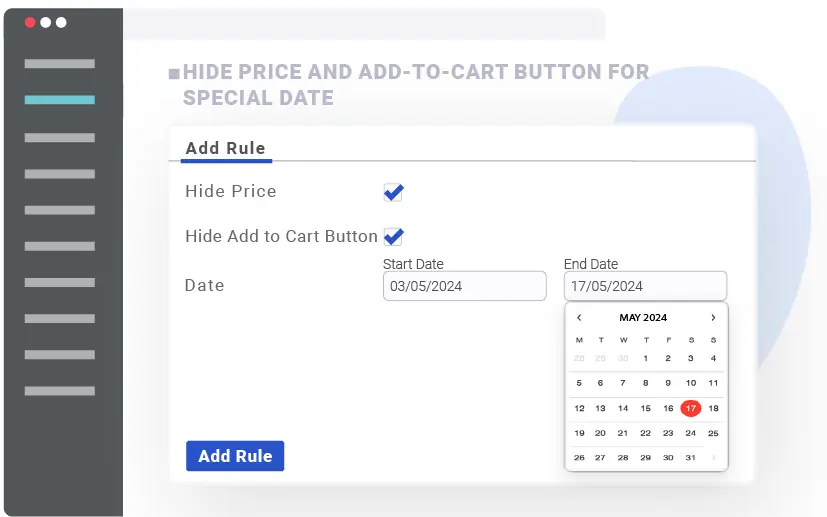Open the last sidebar menu item

coord(60,390)
